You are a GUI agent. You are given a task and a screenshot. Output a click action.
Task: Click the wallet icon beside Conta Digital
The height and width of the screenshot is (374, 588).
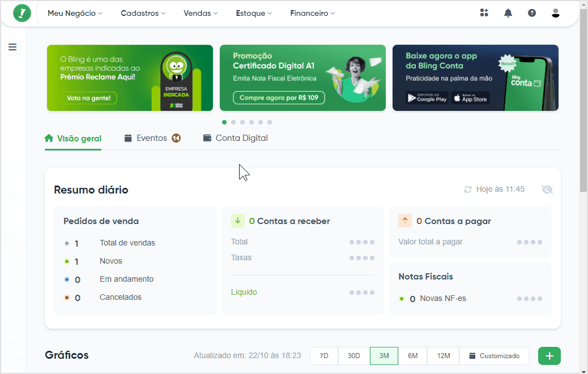click(207, 137)
